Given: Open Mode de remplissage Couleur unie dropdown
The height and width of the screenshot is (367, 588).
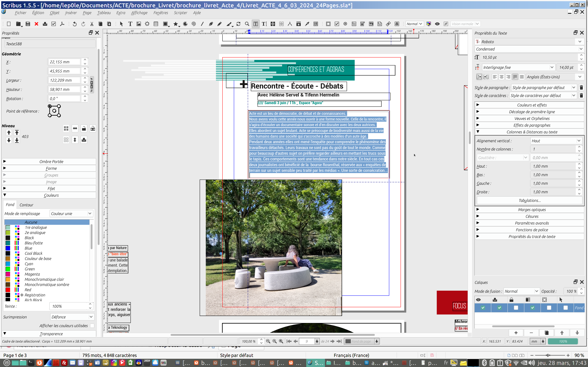Looking at the screenshot, I should tap(71, 214).
